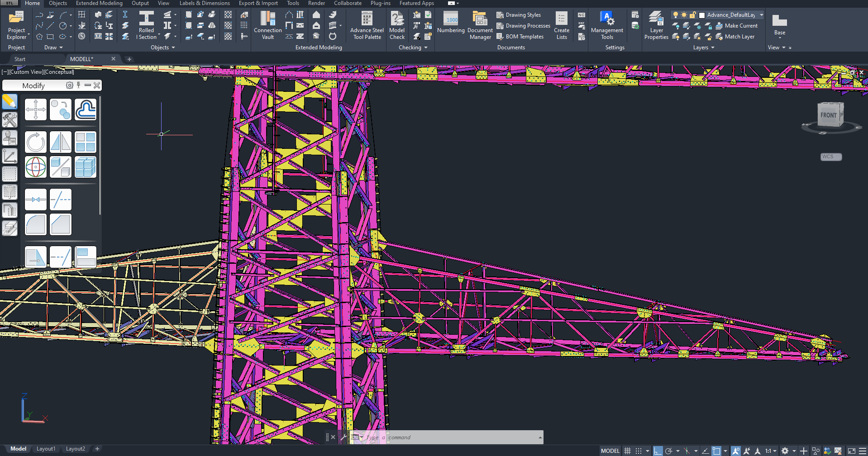Select the Chamfer corner tool

(61, 224)
